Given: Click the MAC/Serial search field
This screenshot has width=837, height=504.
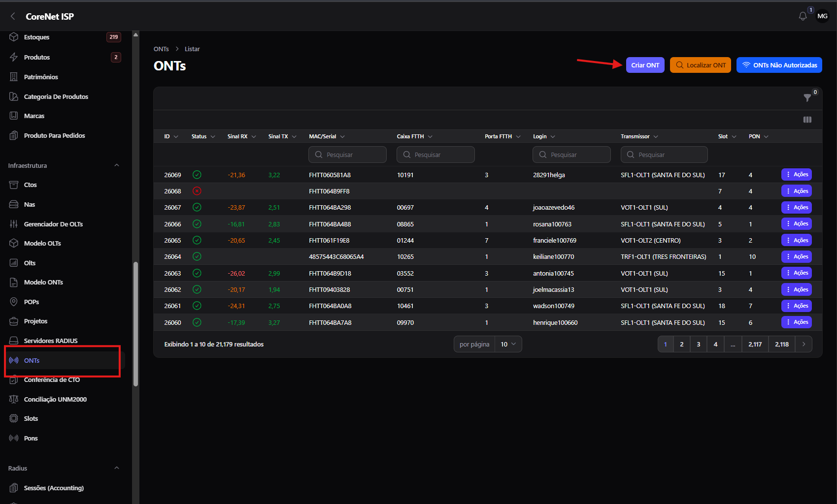Looking at the screenshot, I should coord(347,155).
